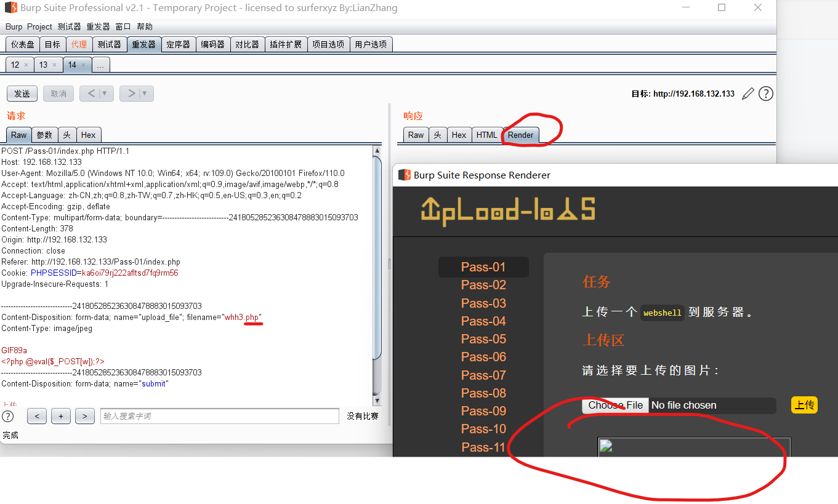Switch to the 用户选项 tab
The width and height of the screenshot is (838, 504).
371,44
